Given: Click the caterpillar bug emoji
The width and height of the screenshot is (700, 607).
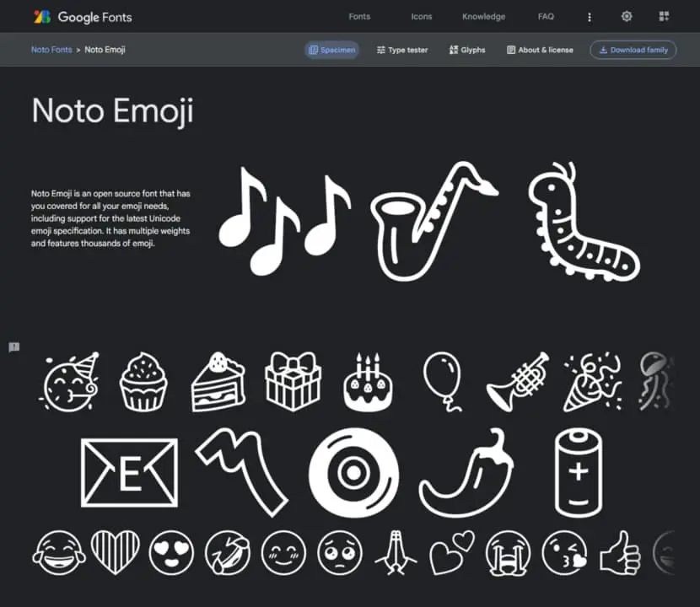Looking at the screenshot, I should (x=584, y=222).
